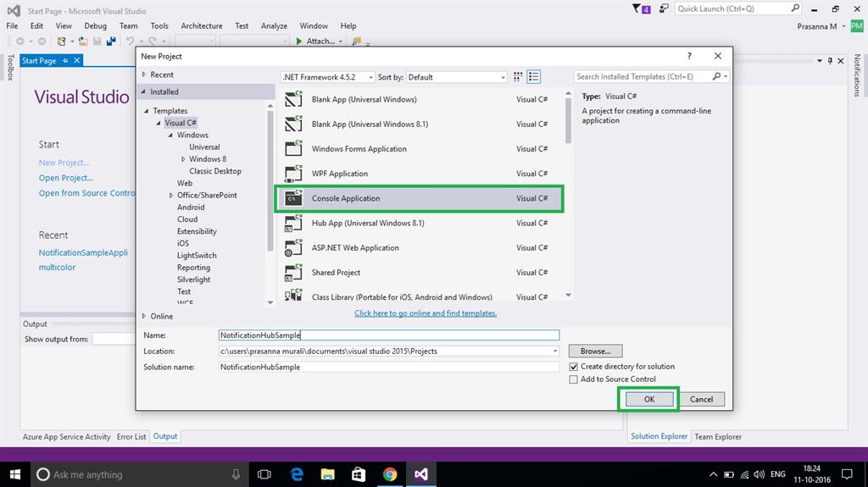Open the notifications flag in title bar
This screenshot has height=487, width=868.
coord(641,8)
